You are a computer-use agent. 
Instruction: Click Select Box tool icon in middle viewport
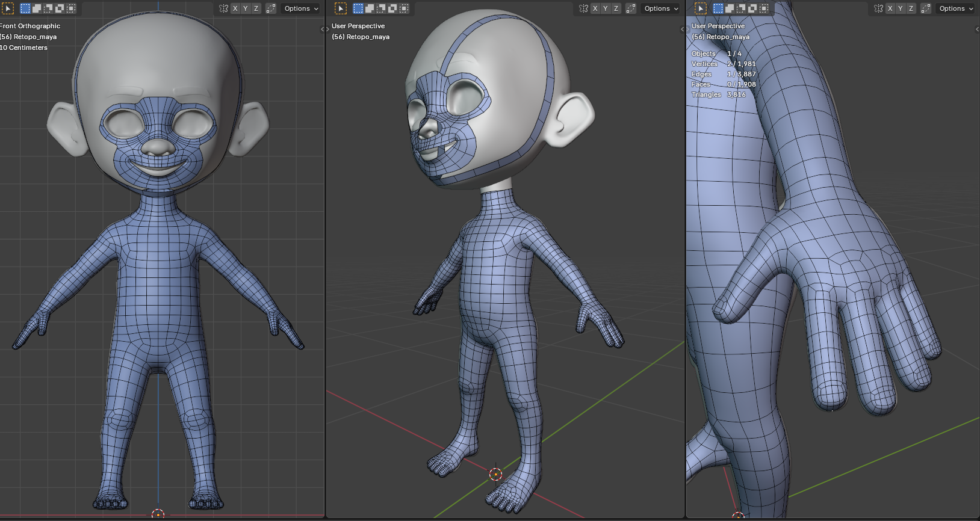tap(341, 8)
